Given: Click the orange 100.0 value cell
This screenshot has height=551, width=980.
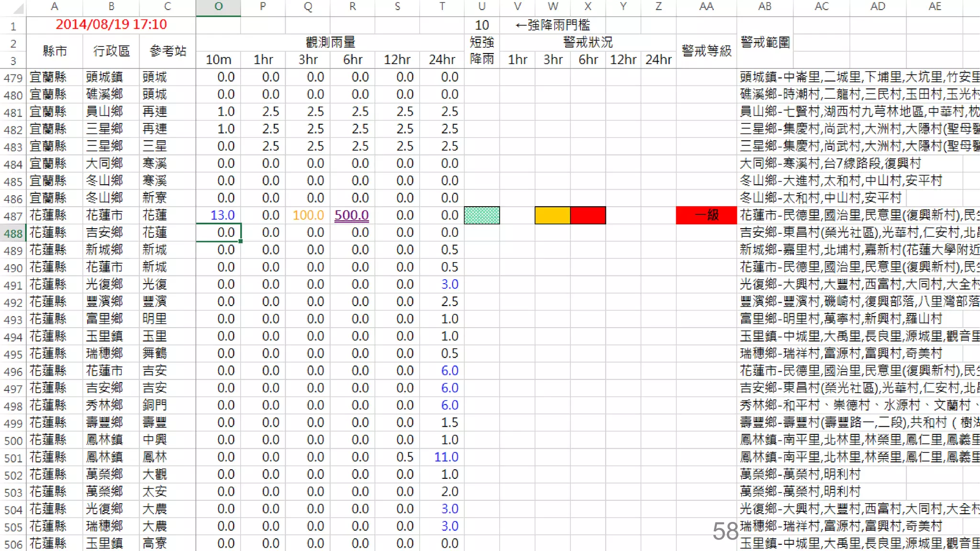Looking at the screenshot, I should (x=309, y=215).
